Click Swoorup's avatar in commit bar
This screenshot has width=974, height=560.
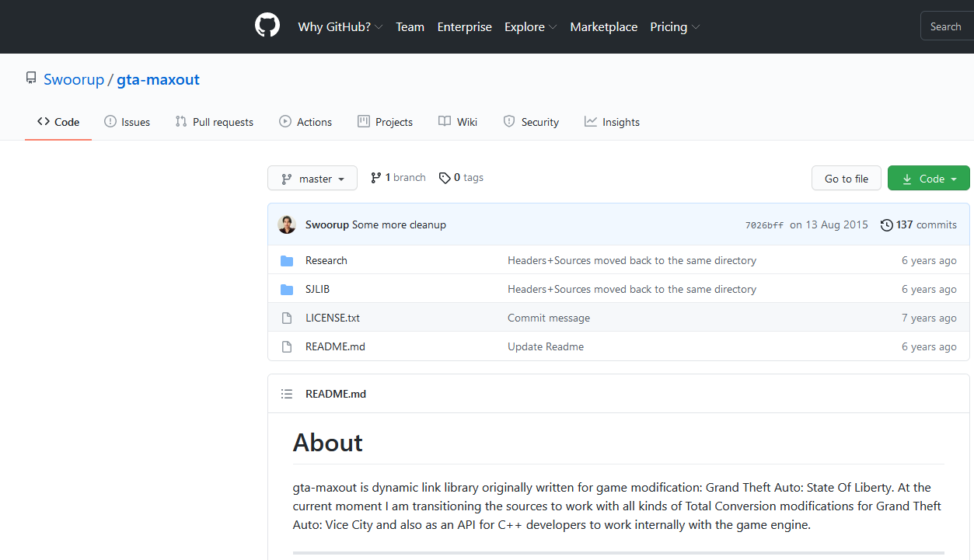pyautogui.click(x=287, y=224)
